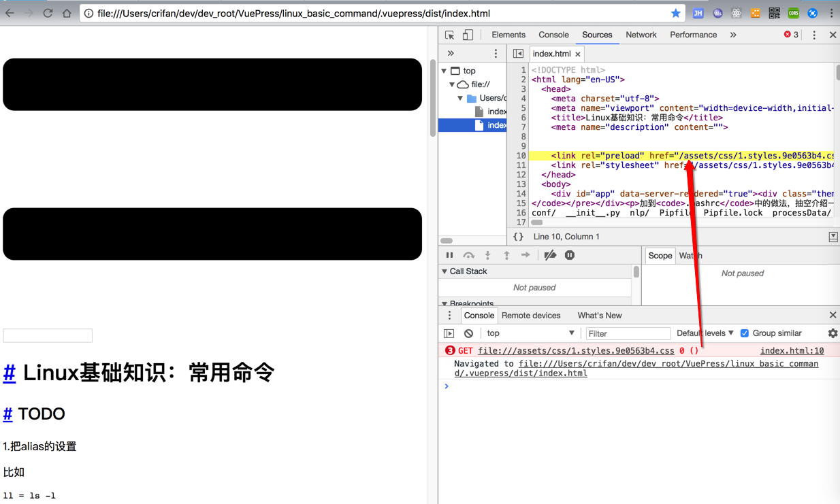Select the Scope pane tab

pyautogui.click(x=660, y=256)
